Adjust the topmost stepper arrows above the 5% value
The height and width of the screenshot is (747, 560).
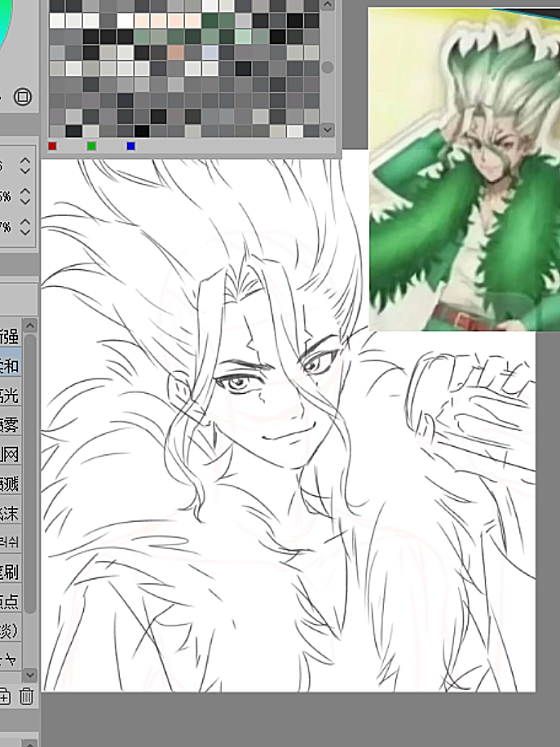point(25,166)
